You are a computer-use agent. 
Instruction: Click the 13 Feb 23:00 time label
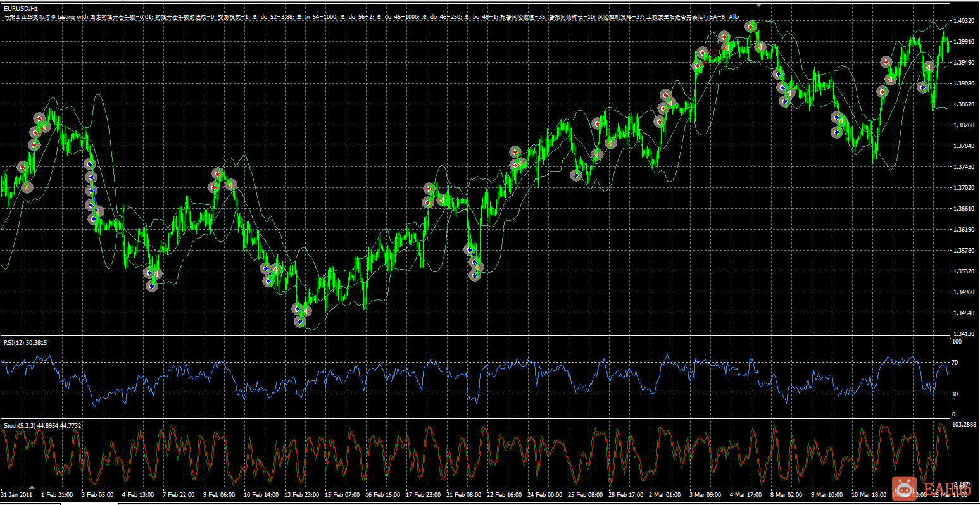(301, 494)
